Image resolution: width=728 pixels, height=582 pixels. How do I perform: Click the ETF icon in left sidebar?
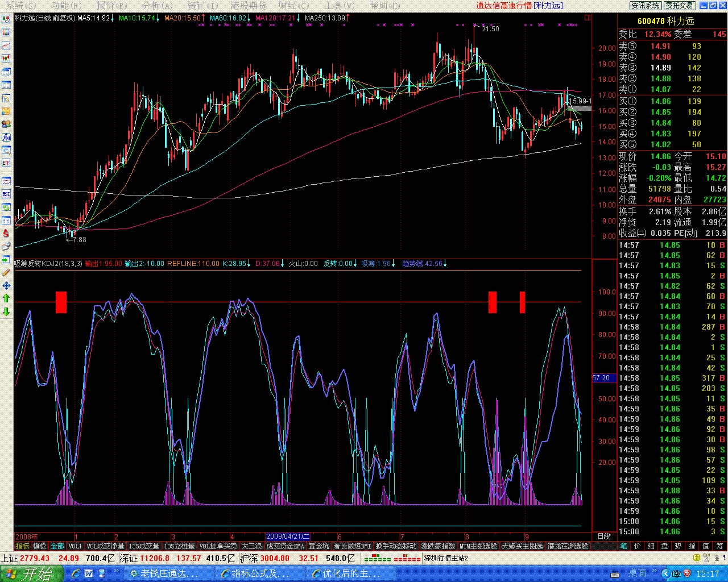[6, 163]
